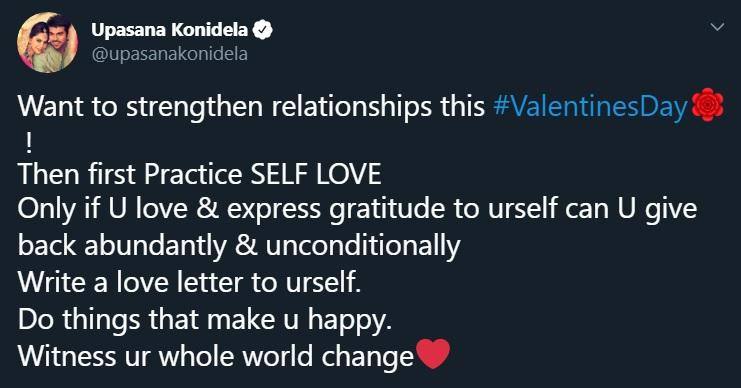Click the line 'Write a love letter to urself.'
Image resolution: width=741 pixels, height=388 pixels.
(190, 282)
